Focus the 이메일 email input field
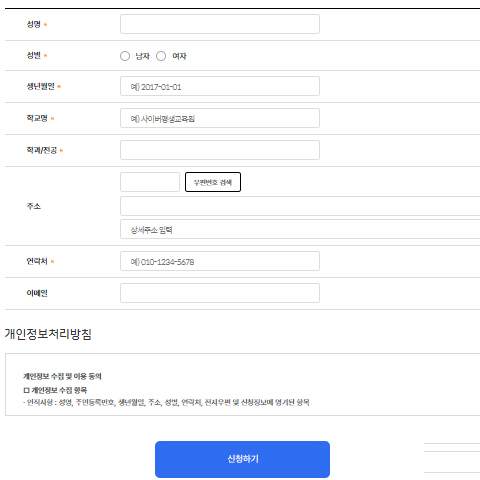Image resolution: width=480 pixels, height=480 pixels. (x=220, y=293)
